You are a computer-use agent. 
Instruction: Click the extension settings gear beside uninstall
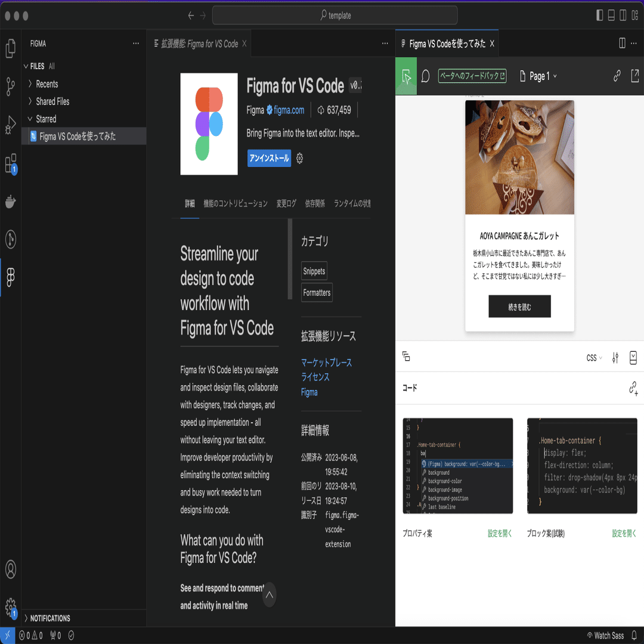coord(299,158)
